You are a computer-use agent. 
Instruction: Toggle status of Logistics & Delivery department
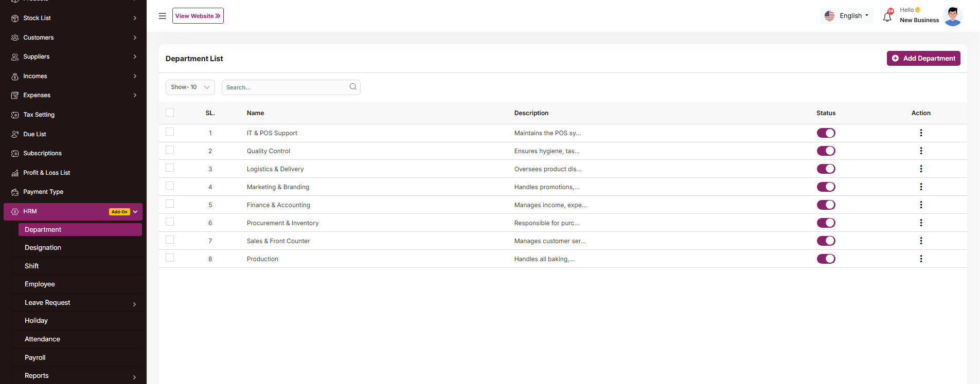826,169
